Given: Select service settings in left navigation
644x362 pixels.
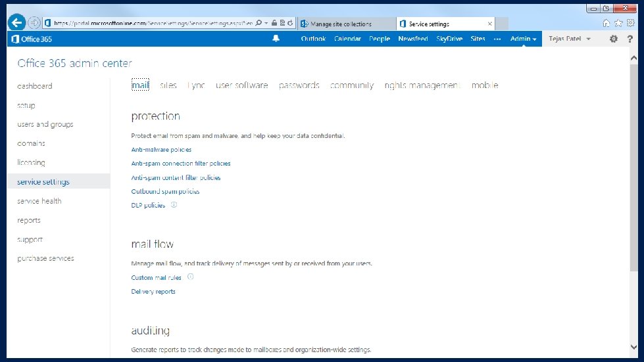Looking at the screenshot, I should (x=59, y=181).
